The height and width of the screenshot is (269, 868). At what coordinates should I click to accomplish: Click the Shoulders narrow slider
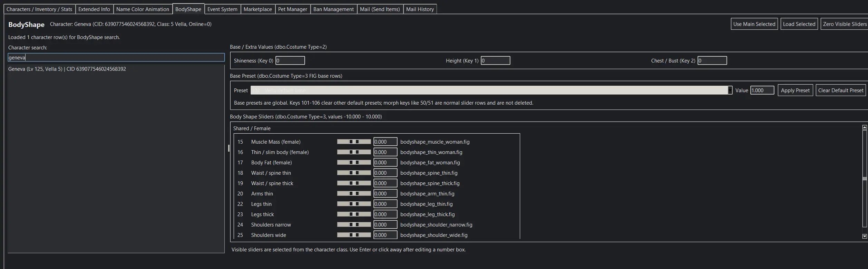(x=354, y=224)
